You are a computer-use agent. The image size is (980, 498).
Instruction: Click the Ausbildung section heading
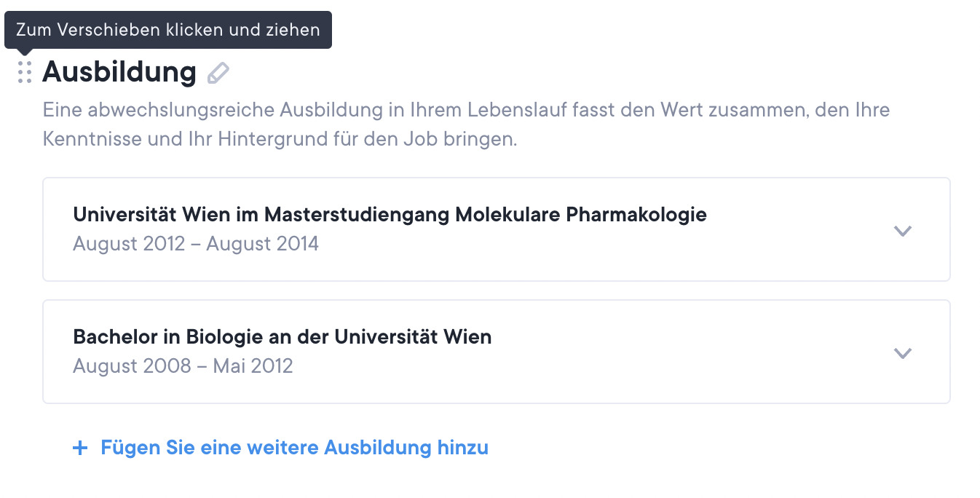119,72
